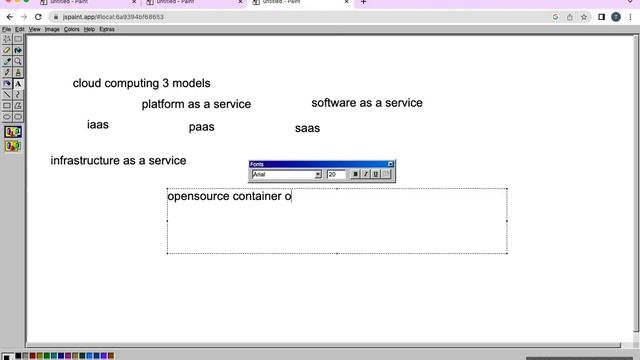Open the Extras menu
Viewport: 640px width, 360px height.
(107, 29)
